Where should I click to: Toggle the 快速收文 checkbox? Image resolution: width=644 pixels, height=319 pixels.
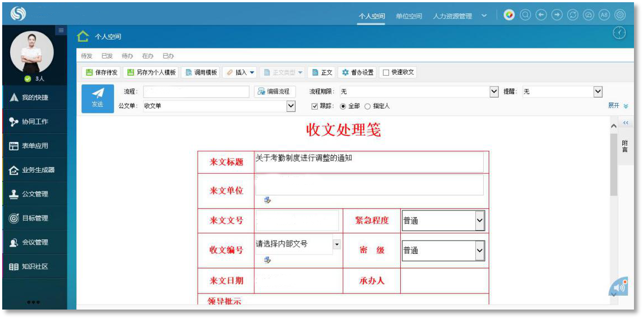point(386,73)
